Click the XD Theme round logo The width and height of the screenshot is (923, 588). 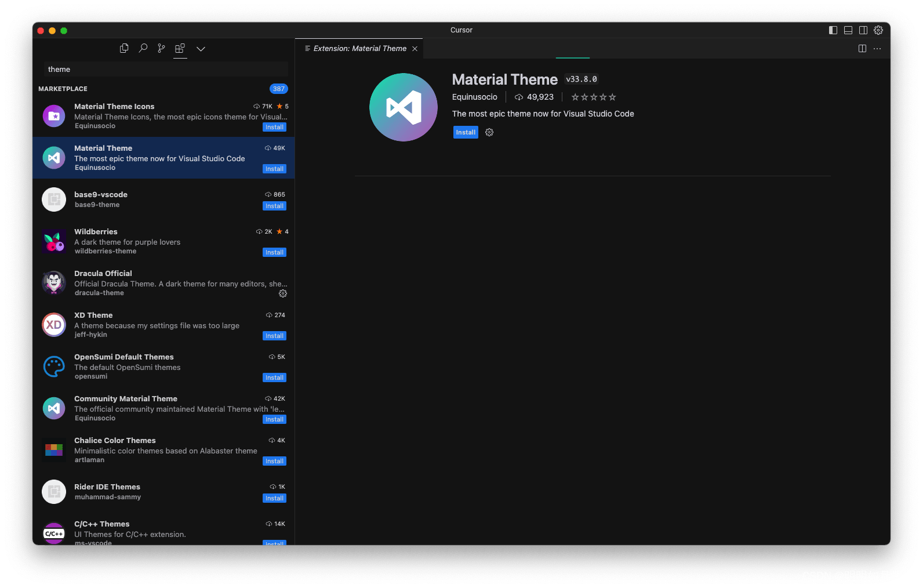(54, 325)
